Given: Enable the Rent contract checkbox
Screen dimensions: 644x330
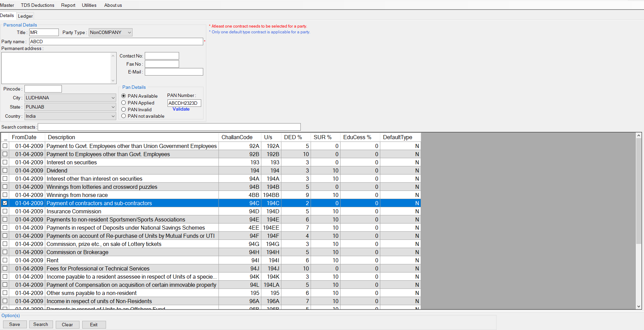Looking at the screenshot, I should coord(5,260).
